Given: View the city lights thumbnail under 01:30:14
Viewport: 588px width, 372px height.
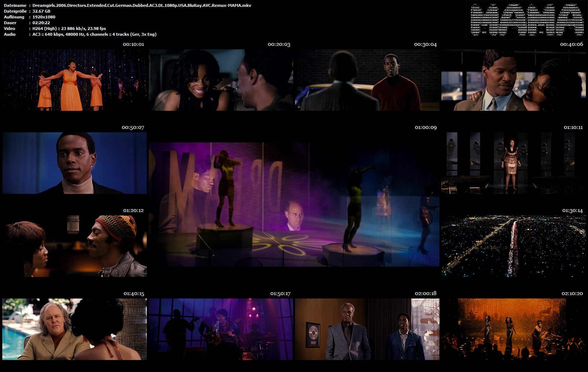Looking at the screenshot, I should pyautogui.click(x=514, y=246).
